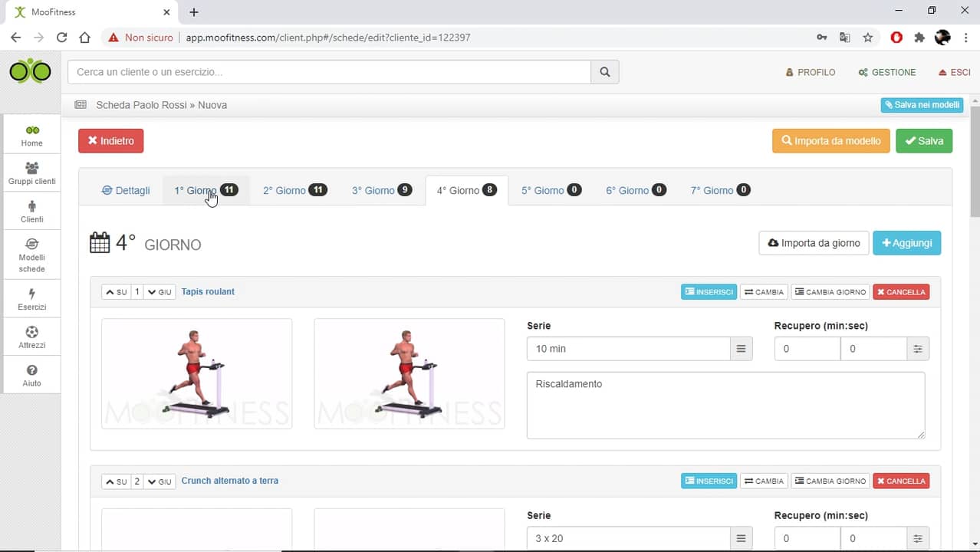
Task: Move Tapis roulant up with SU
Action: pyautogui.click(x=116, y=292)
